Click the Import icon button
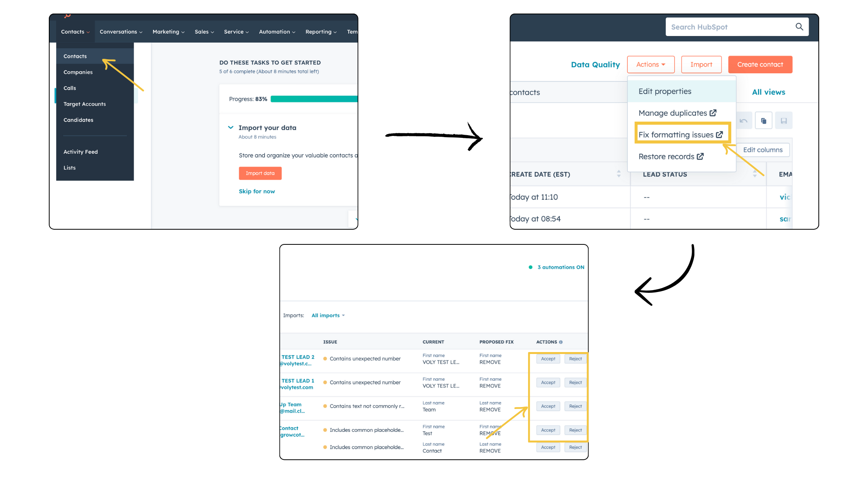868x488 pixels. point(701,64)
